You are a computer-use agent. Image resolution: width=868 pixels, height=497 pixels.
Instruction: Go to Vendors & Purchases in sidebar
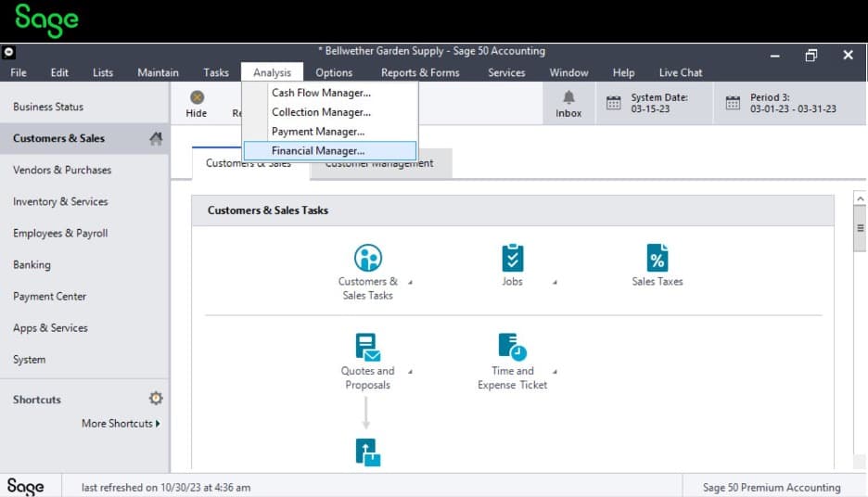click(84, 170)
